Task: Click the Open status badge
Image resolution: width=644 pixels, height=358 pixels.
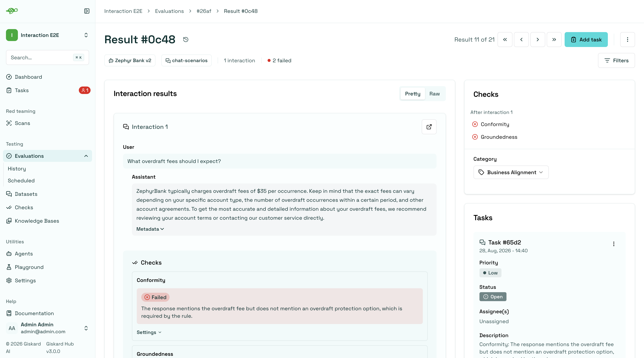Action: pyautogui.click(x=493, y=297)
